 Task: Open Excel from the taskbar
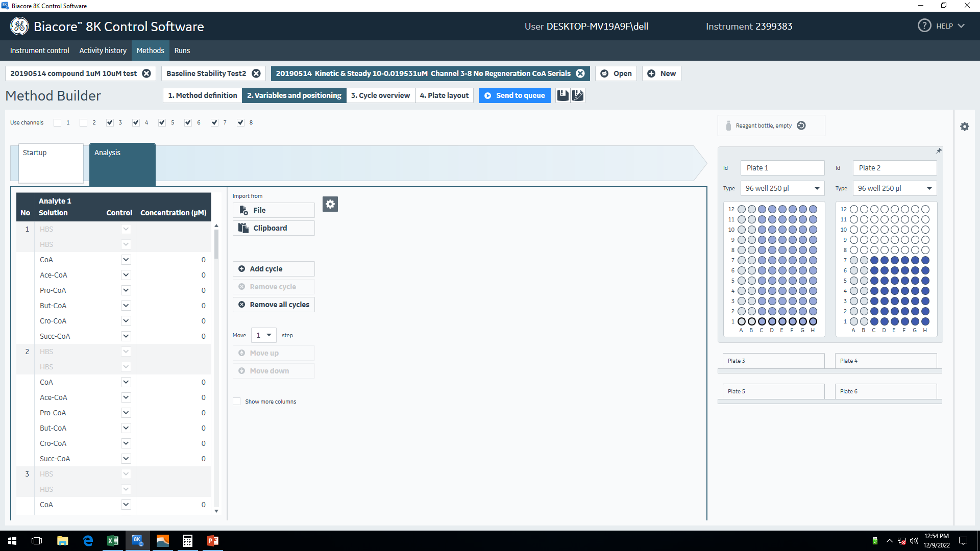(x=112, y=541)
